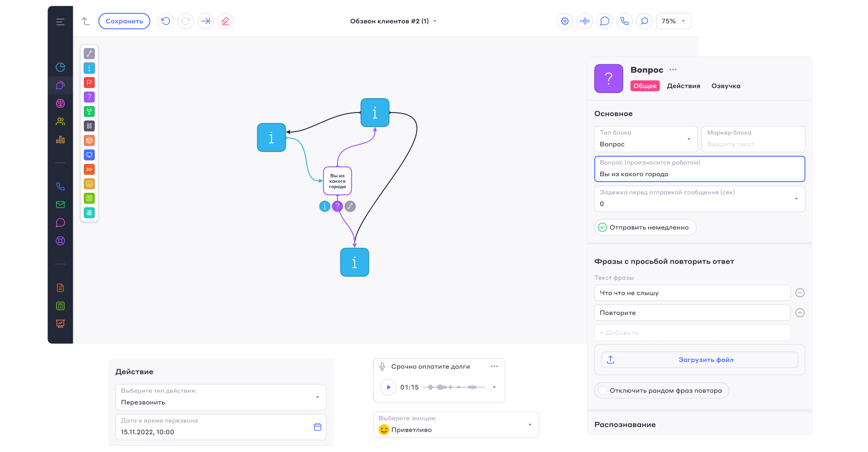868x452 pixels.
Task: Open settings gear icon near zoom
Action: click(565, 21)
